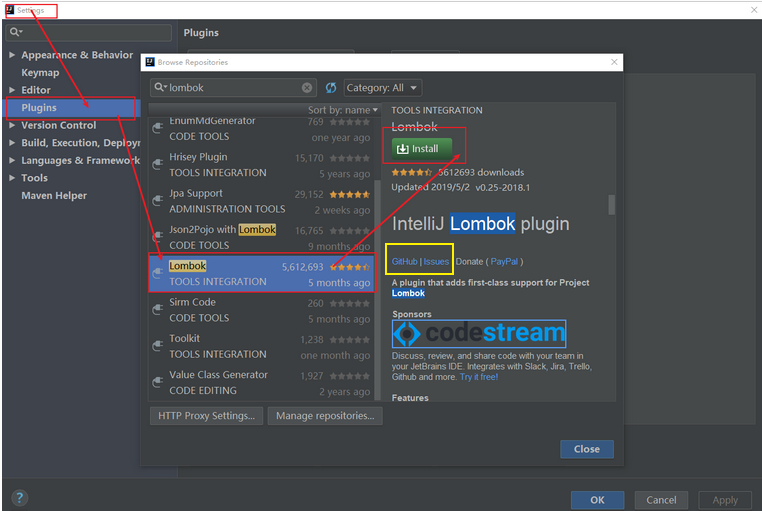
Task: Click the plugin description scrollbar
Action: coord(611,204)
